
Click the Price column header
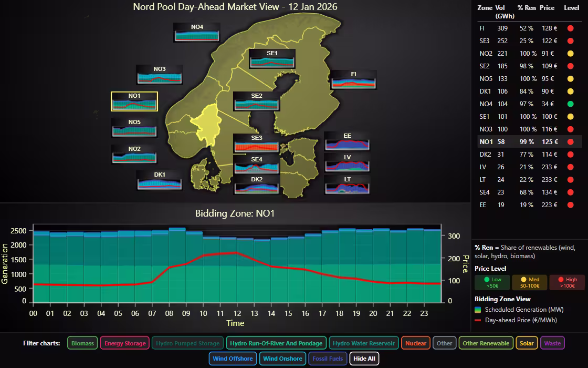(x=547, y=8)
